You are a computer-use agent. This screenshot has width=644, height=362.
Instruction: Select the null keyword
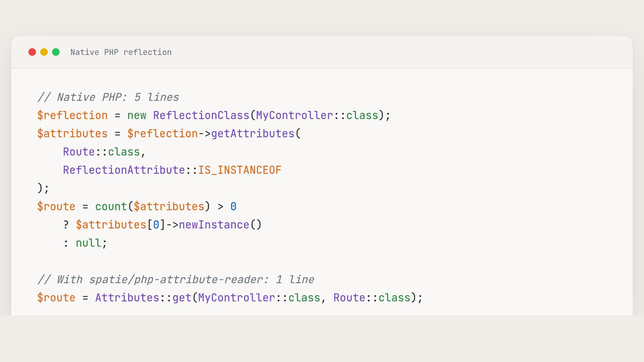(x=90, y=243)
